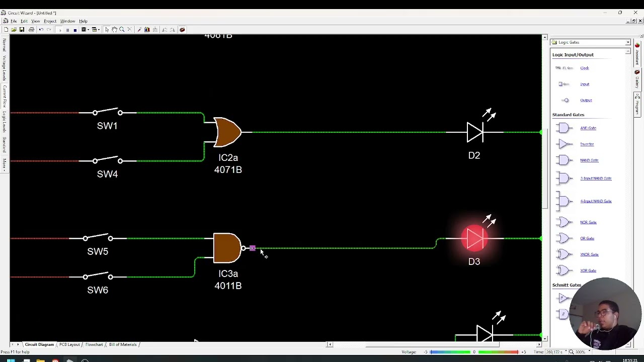
Task: Select the Current Flow side tab
Action: [x=4, y=96]
